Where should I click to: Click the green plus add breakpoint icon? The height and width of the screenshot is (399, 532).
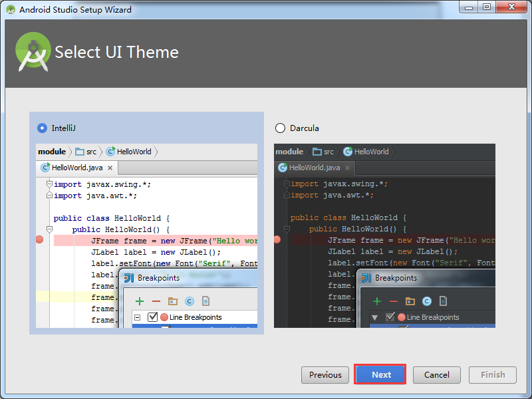[139, 301]
